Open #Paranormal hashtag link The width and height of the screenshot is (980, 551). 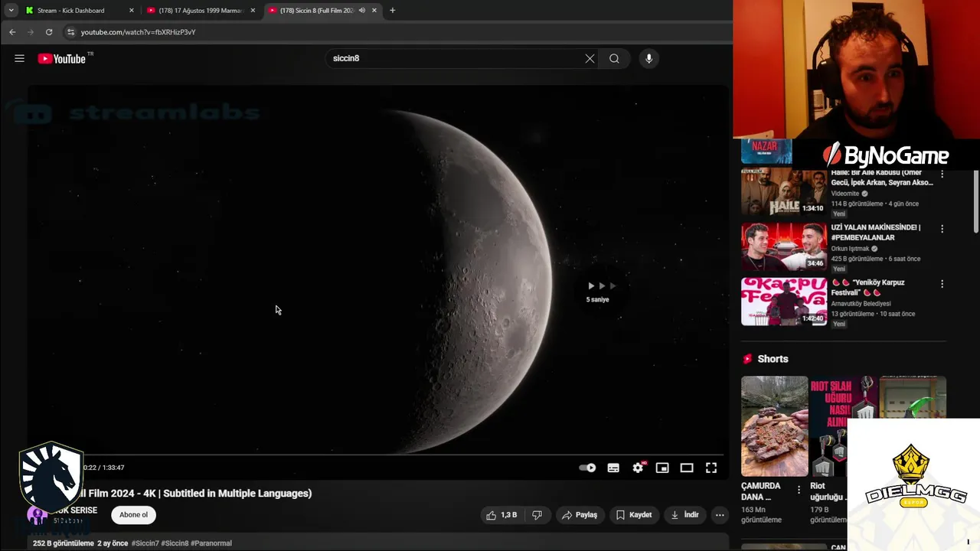[x=211, y=543]
